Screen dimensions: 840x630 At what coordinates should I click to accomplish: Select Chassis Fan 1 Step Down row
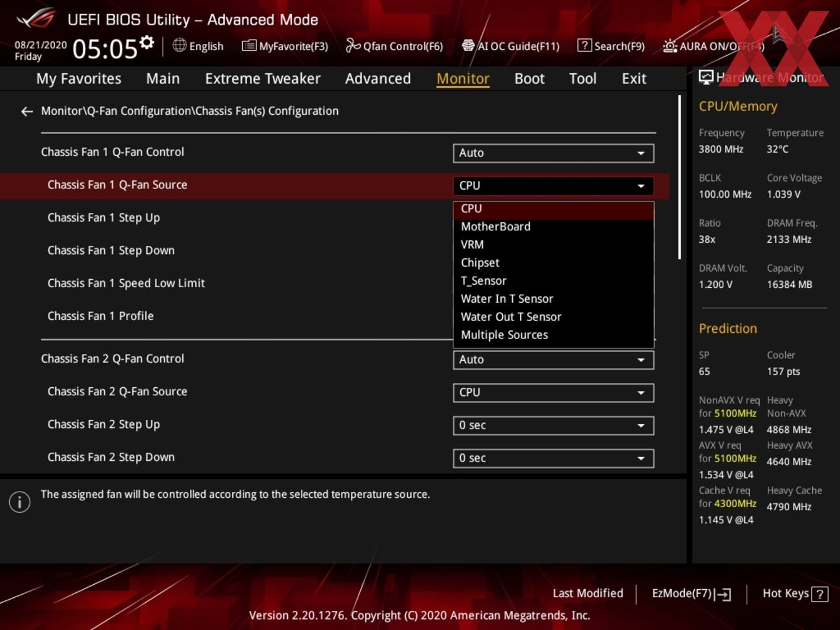click(x=111, y=251)
